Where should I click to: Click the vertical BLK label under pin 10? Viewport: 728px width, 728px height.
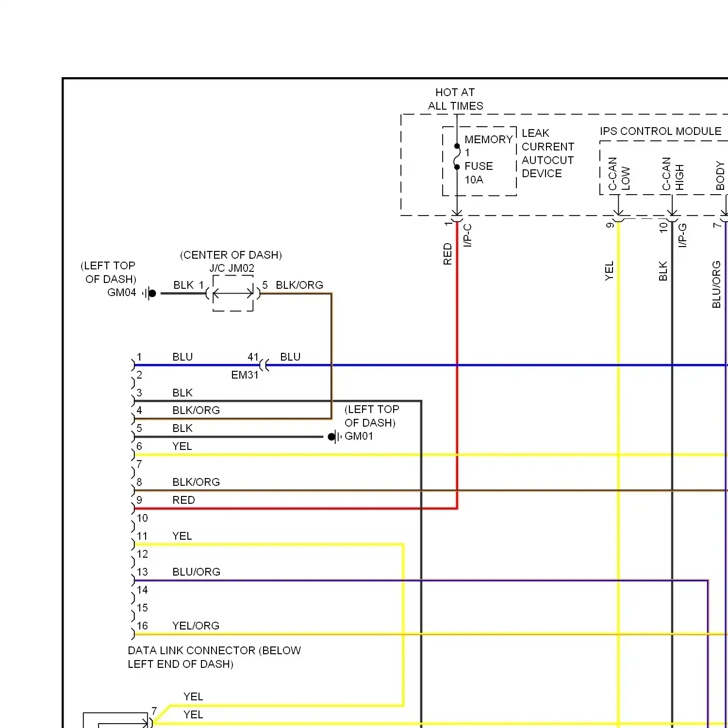click(663, 271)
